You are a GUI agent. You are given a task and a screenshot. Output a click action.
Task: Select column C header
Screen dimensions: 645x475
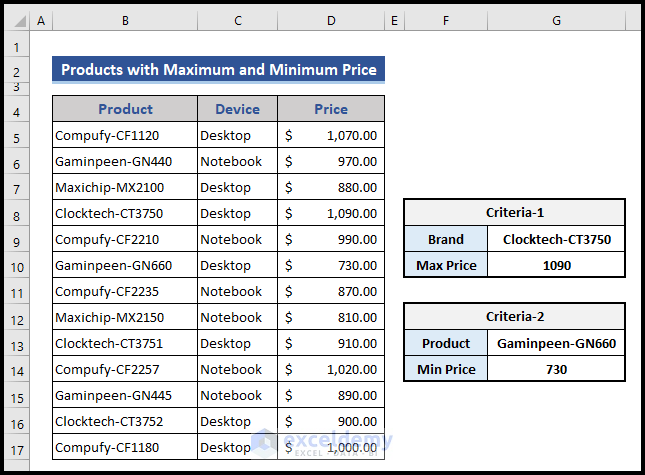tap(238, 21)
